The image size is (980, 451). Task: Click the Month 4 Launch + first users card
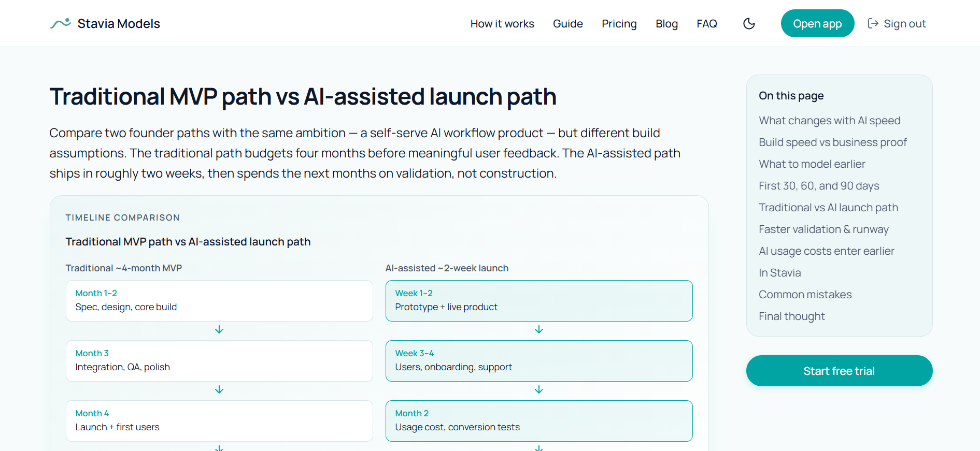(x=219, y=421)
